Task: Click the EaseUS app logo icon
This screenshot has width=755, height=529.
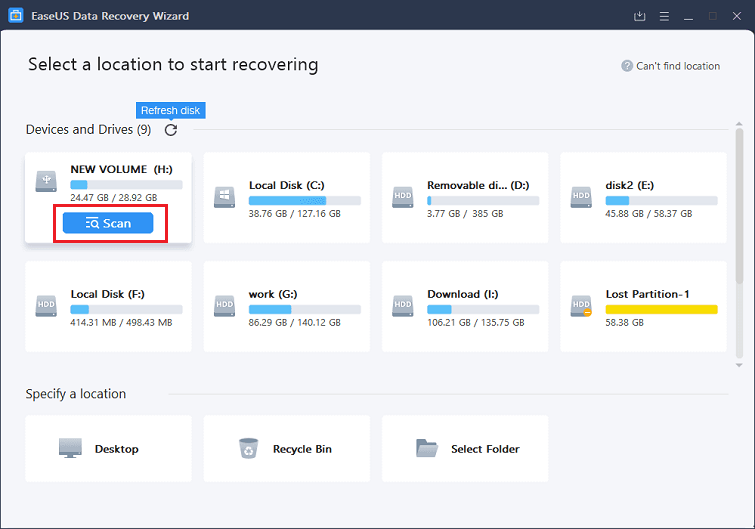Action: [x=14, y=16]
